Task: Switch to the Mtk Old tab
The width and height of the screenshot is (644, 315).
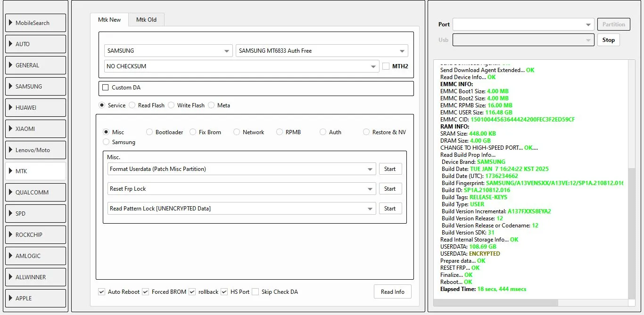Action: (x=146, y=19)
